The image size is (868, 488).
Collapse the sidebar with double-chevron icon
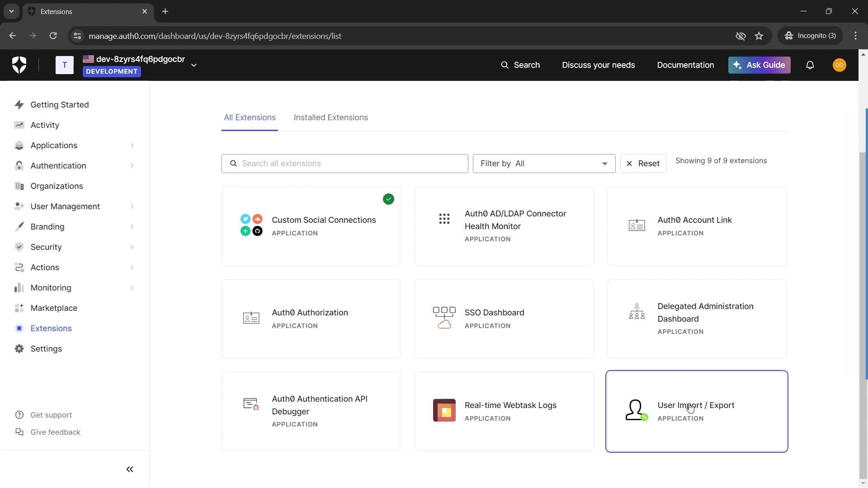point(130,469)
